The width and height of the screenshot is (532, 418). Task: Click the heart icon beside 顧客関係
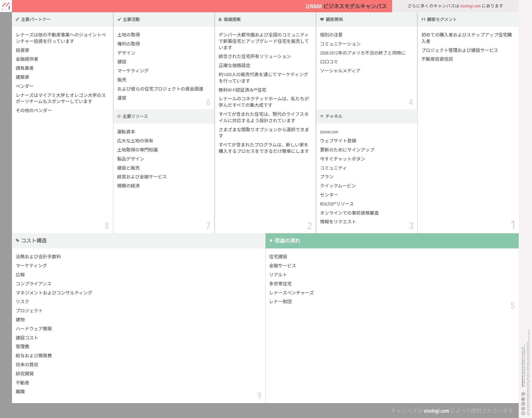pos(322,19)
